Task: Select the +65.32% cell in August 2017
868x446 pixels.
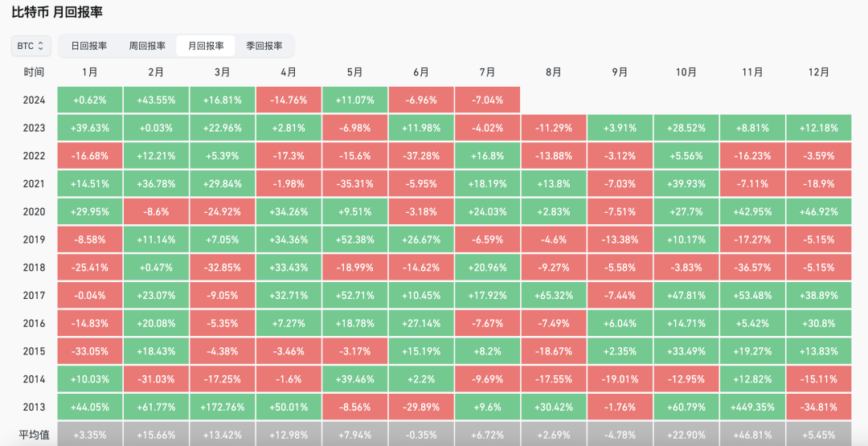Action: click(554, 296)
